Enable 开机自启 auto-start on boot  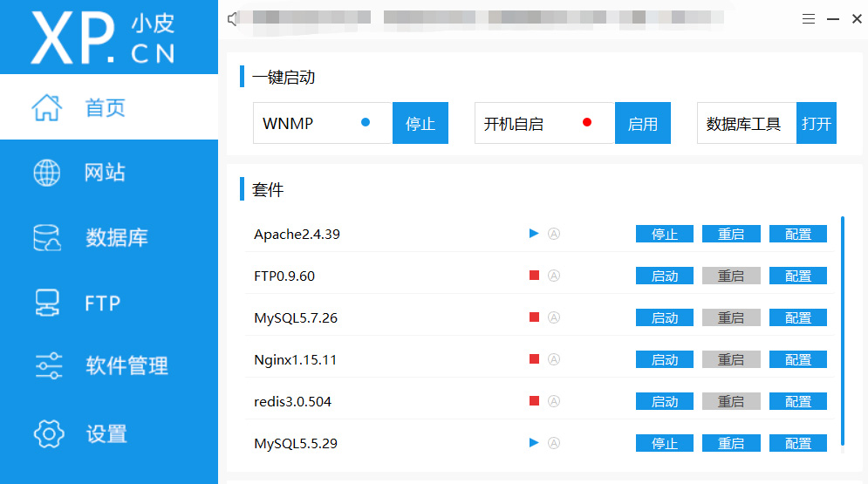(642, 124)
